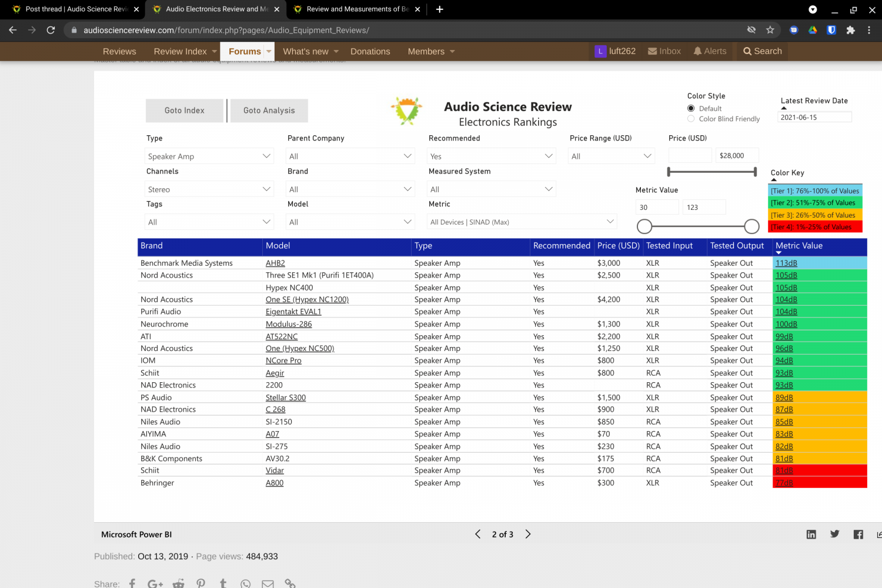Share page via Google Plus icon

pyautogui.click(x=155, y=584)
